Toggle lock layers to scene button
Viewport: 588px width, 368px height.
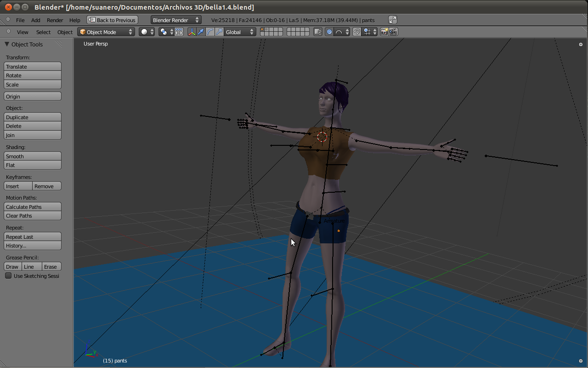point(317,32)
